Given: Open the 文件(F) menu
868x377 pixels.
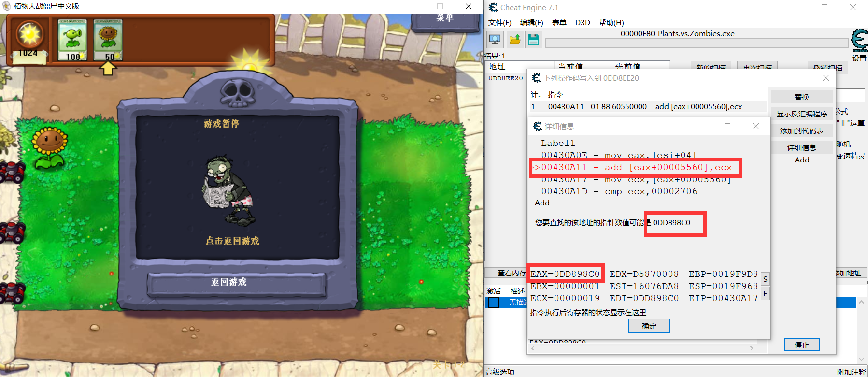Looking at the screenshot, I should pos(499,23).
